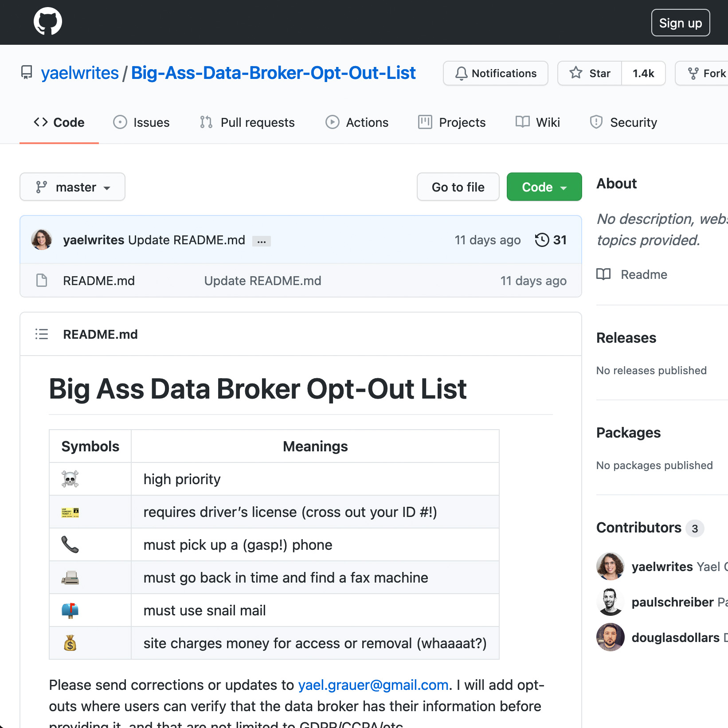Click the money bag symbol
The height and width of the screenshot is (728, 728).
[70, 643]
